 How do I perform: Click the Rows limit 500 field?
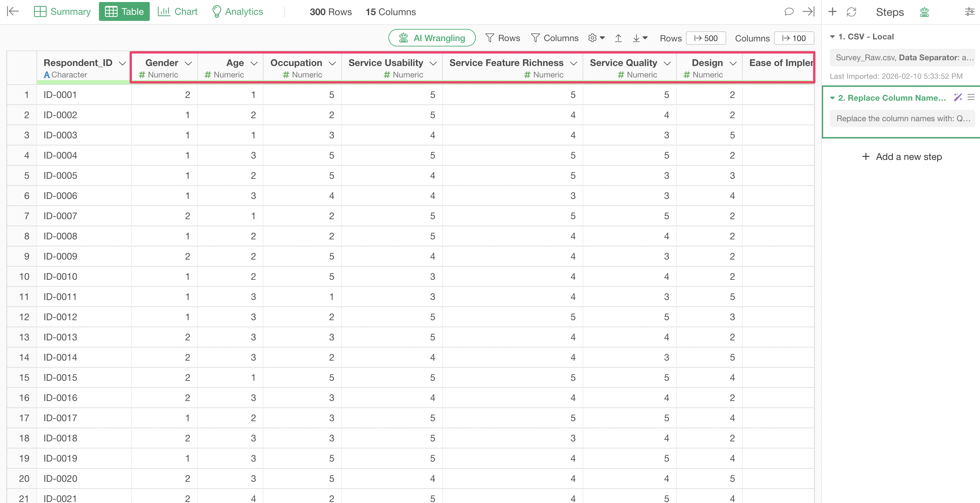[x=706, y=38]
